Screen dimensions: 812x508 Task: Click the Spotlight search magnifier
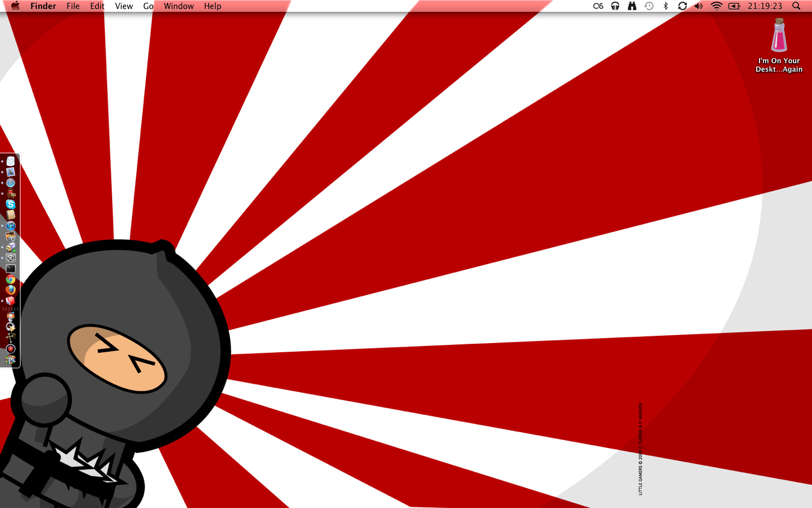coord(796,6)
